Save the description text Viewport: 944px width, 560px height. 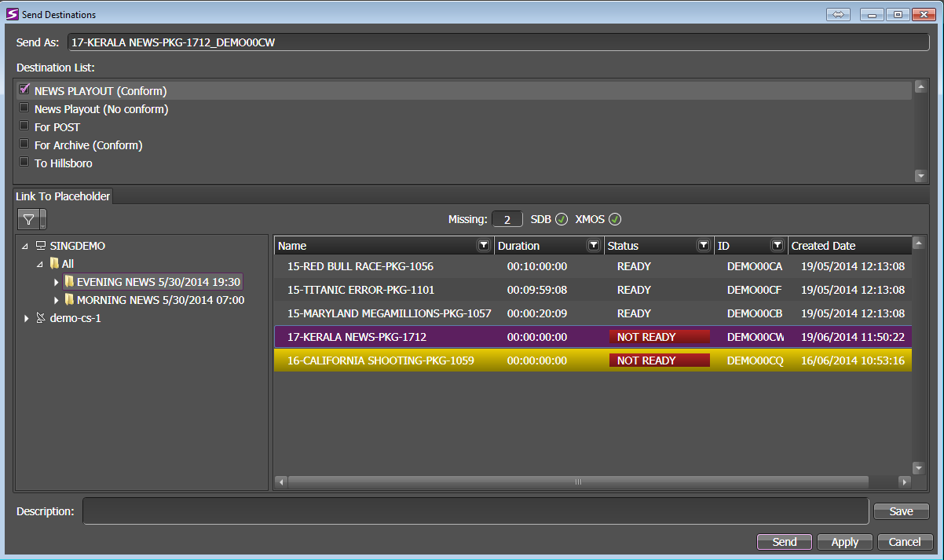(901, 511)
